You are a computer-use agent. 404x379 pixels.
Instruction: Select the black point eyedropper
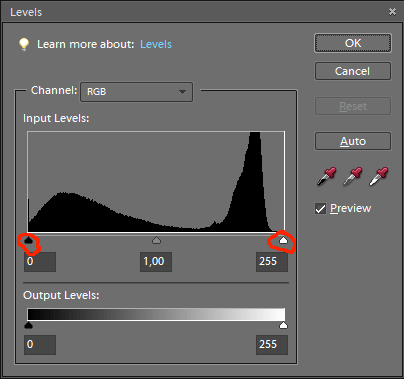tap(326, 176)
